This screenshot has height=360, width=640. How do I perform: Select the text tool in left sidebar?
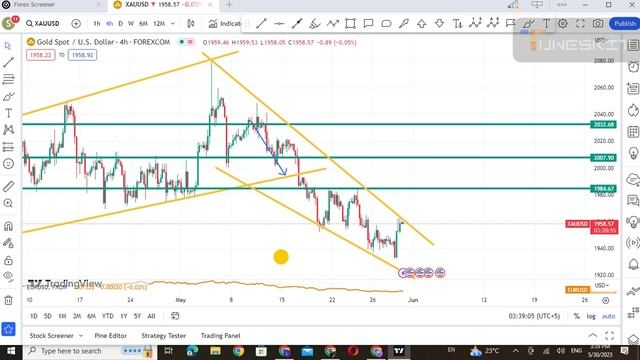[8, 113]
